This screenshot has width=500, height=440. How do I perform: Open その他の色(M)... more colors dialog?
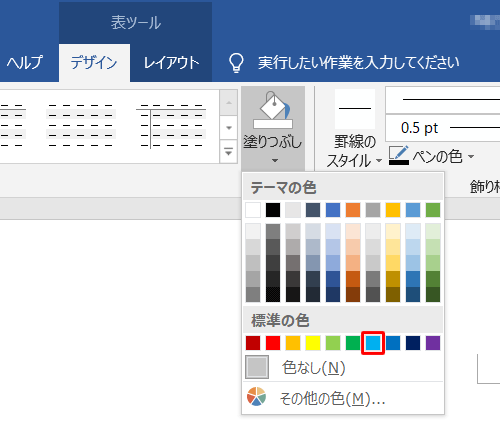click(x=343, y=398)
